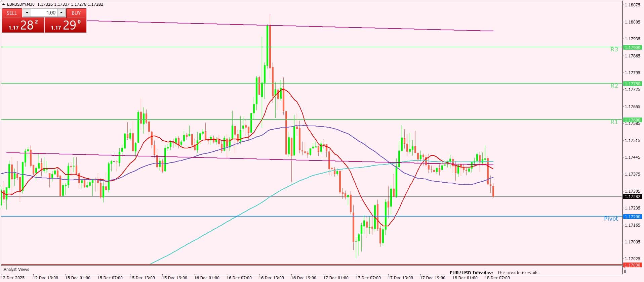Select the red 1.17000 price tag

point(632,265)
